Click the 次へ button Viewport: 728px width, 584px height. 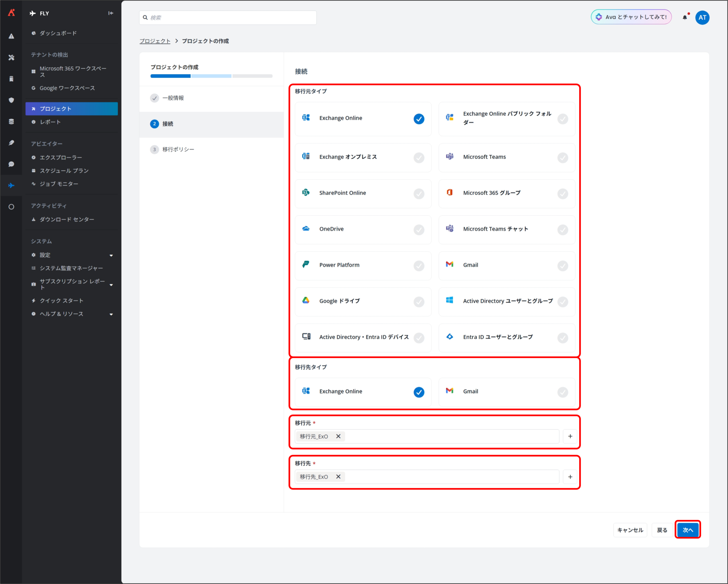tap(688, 530)
